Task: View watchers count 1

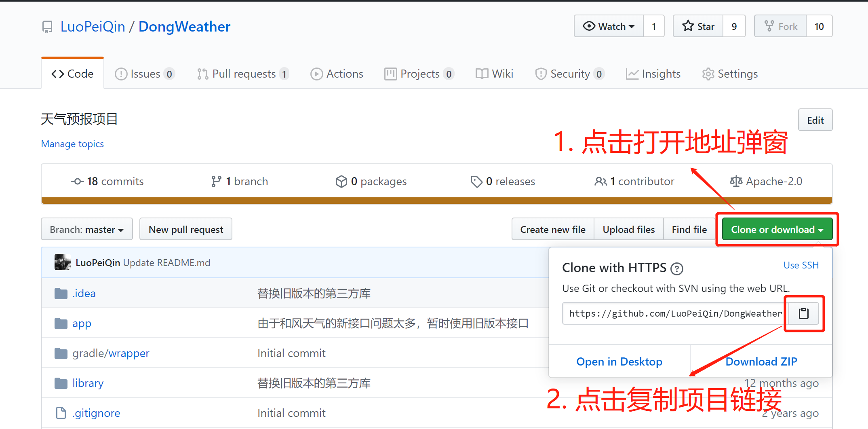Action: (654, 26)
